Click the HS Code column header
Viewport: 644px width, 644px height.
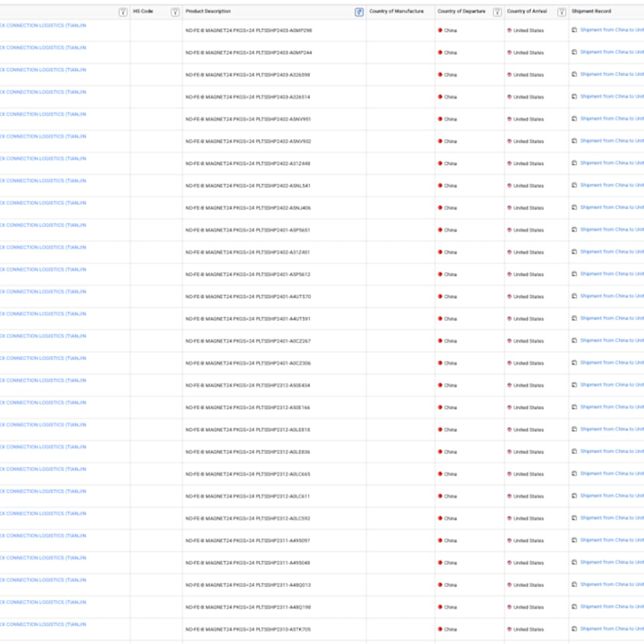point(143,11)
